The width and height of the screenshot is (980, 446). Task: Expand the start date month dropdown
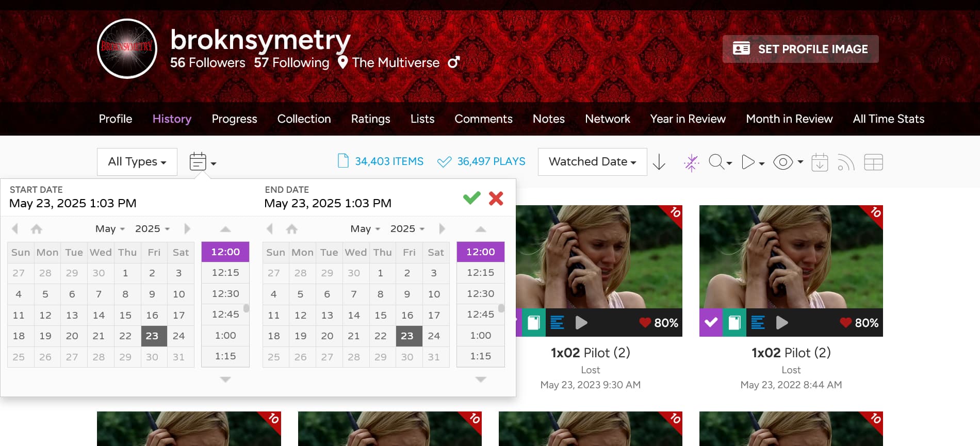tap(110, 228)
